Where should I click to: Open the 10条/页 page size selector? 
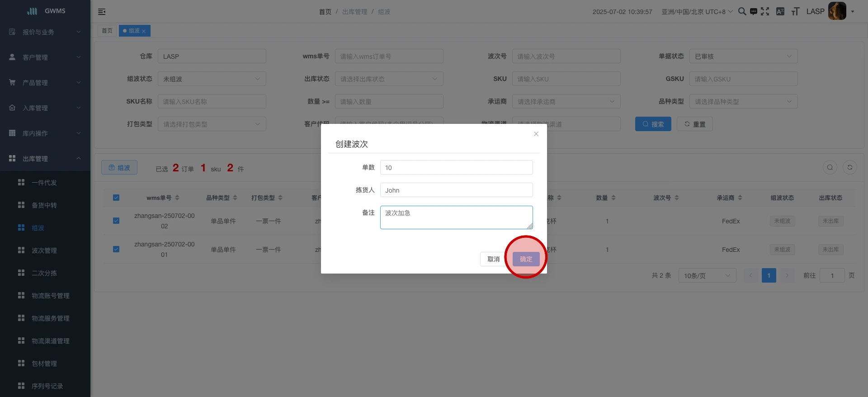(x=707, y=275)
